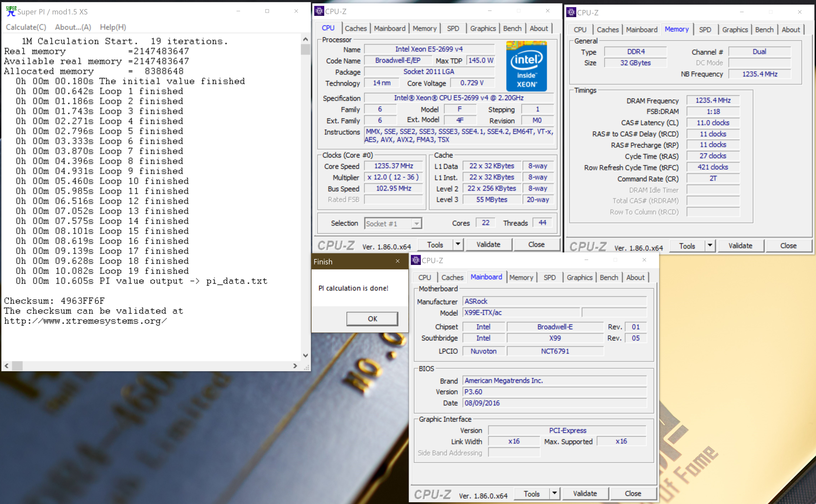Select Memory tab in the Mainboard window
This screenshot has width=816, height=504.
pos(521,277)
